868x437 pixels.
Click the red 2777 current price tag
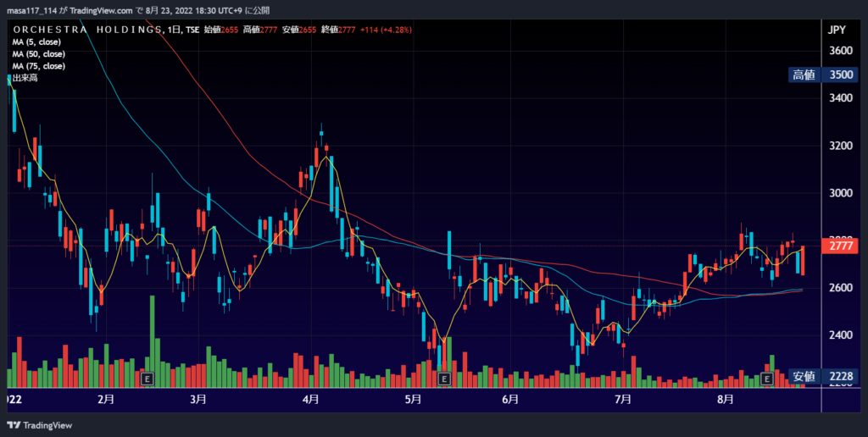coord(840,246)
